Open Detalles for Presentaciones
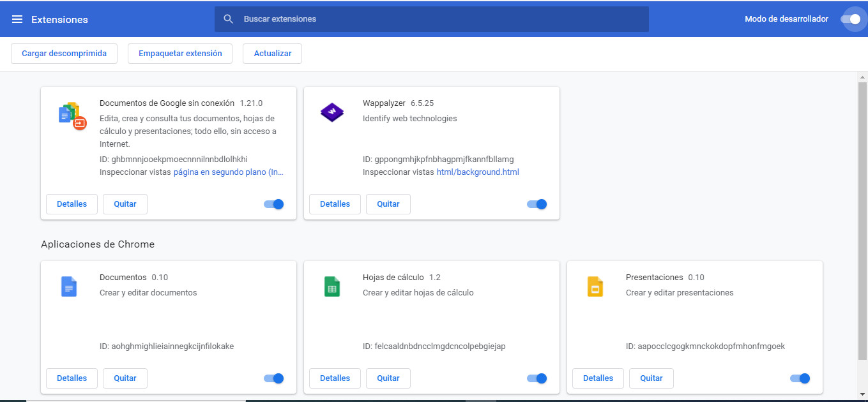Image resolution: width=868 pixels, height=402 pixels. point(598,378)
